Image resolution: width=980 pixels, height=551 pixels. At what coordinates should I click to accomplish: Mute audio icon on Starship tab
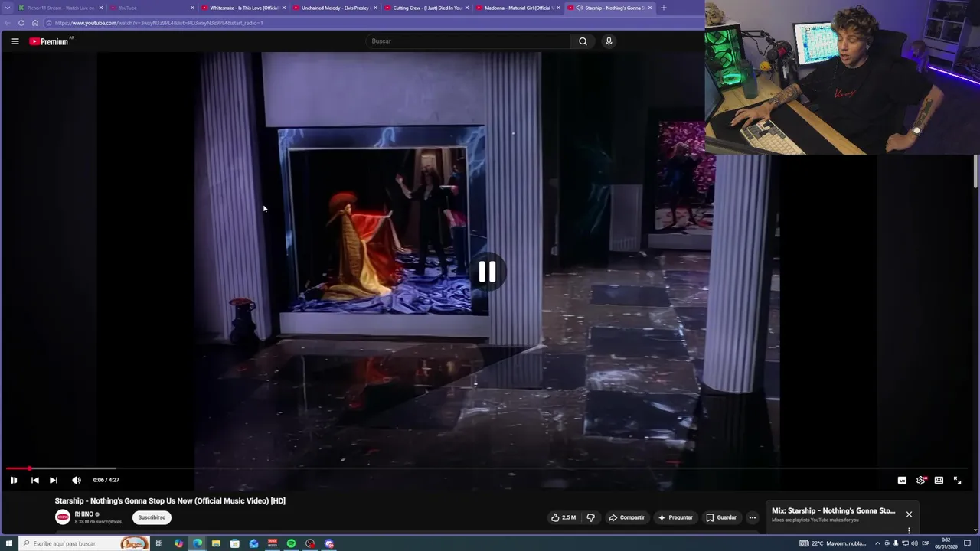point(579,8)
